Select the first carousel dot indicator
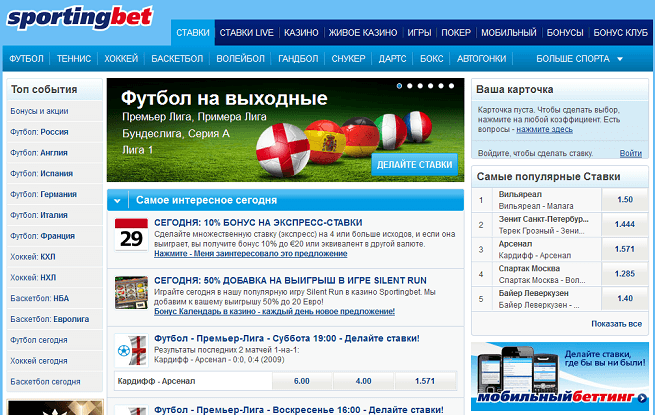Screen dimensions: 655x415 [x=400, y=87]
